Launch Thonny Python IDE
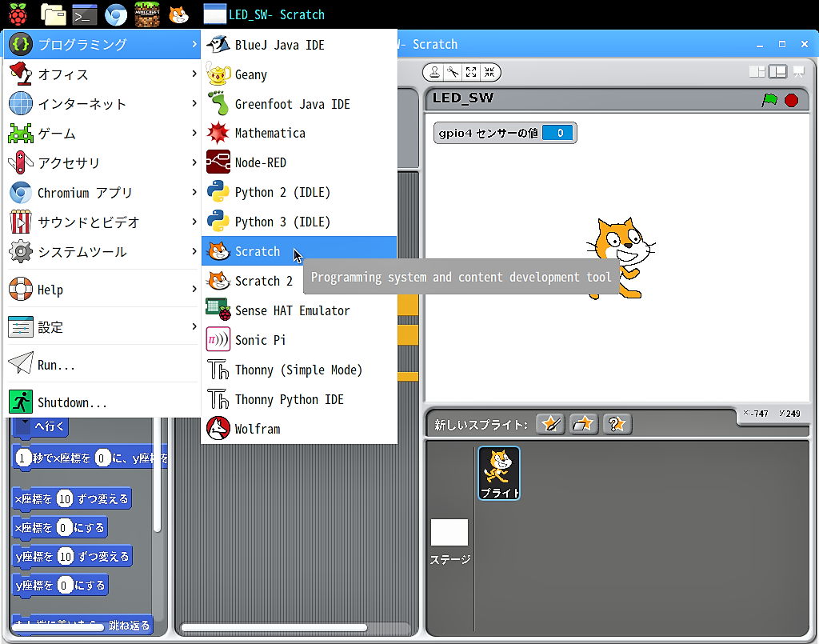 tap(299, 399)
